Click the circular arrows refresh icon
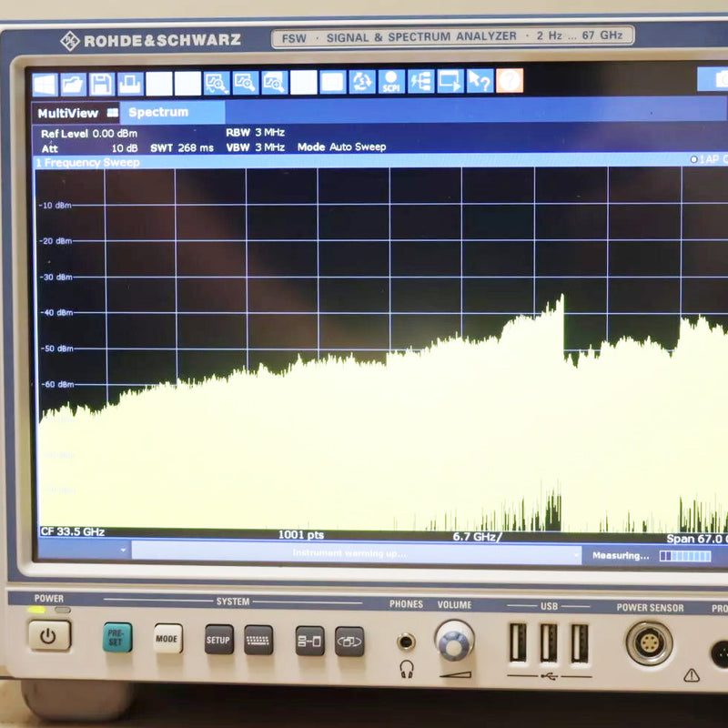This screenshot has height=728, width=728. 362,81
